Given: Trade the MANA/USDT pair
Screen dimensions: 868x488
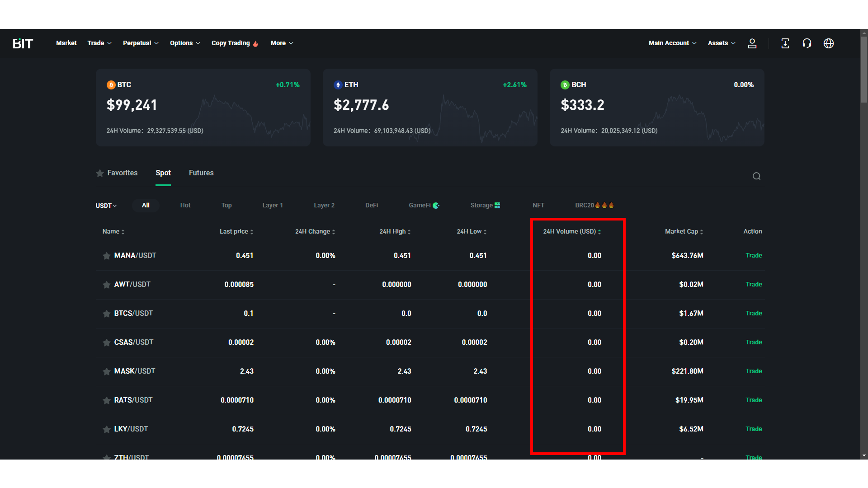Looking at the screenshot, I should (754, 256).
